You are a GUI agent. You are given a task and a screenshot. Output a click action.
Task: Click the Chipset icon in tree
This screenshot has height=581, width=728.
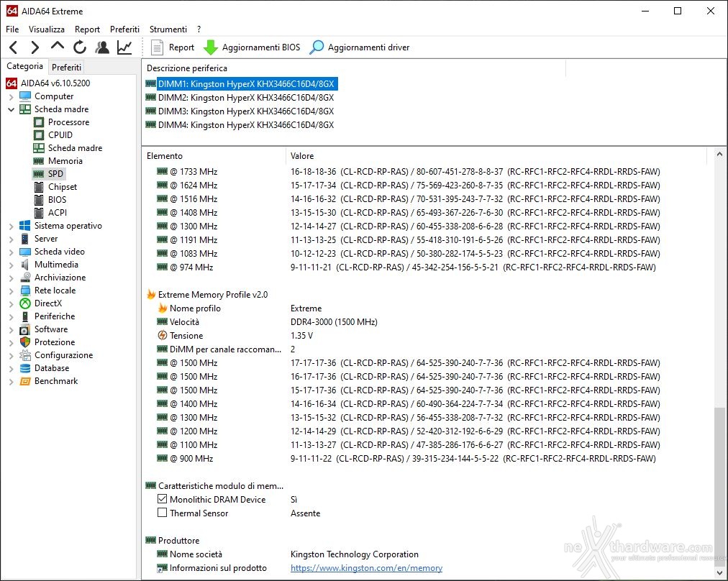tap(39, 187)
